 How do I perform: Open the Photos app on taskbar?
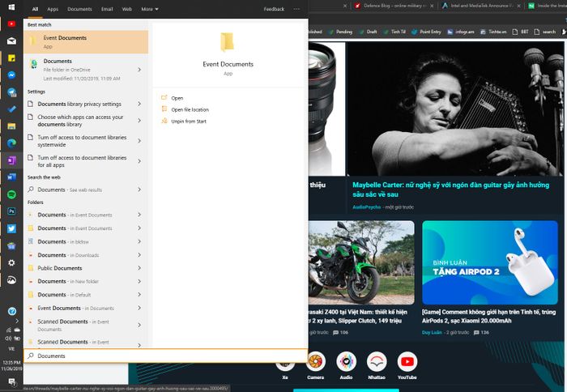[11, 280]
